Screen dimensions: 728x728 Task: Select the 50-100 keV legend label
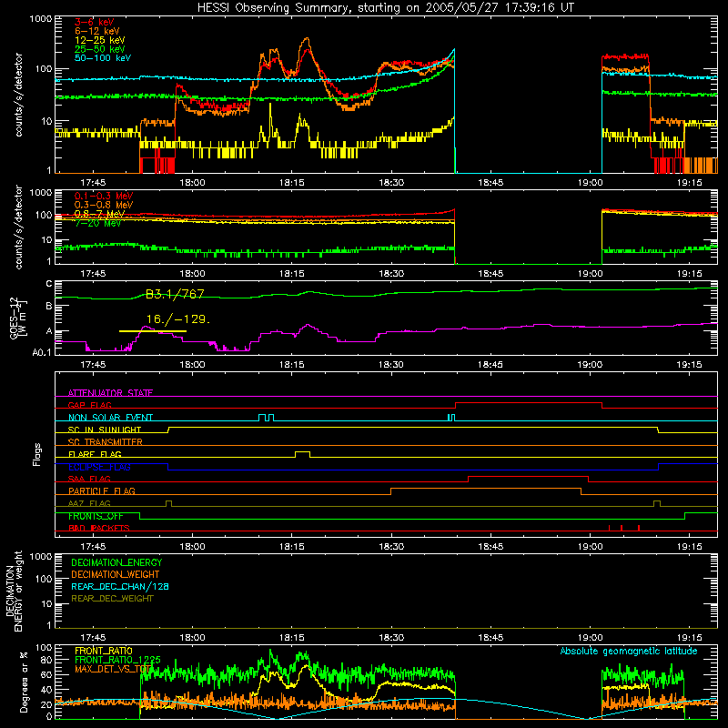click(103, 58)
